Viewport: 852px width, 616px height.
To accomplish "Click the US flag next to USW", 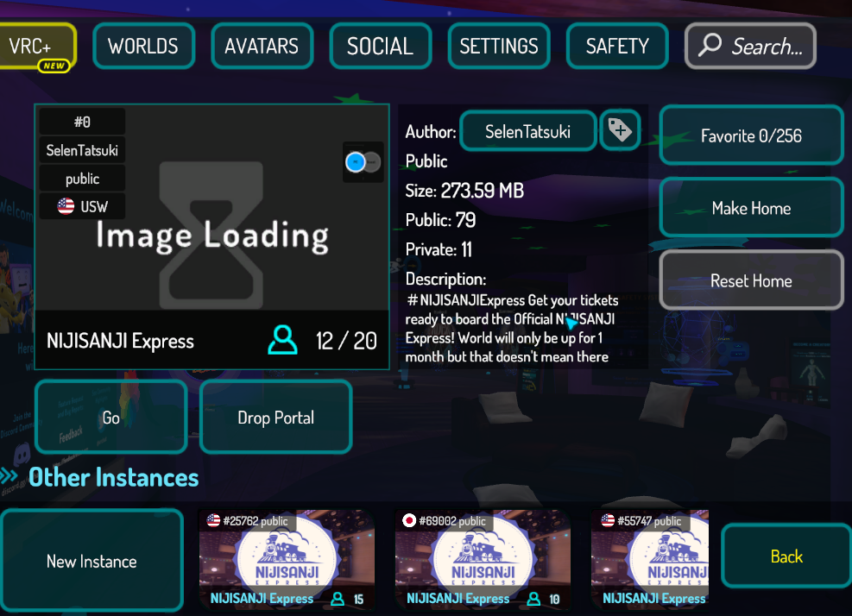I will [66, 206].
